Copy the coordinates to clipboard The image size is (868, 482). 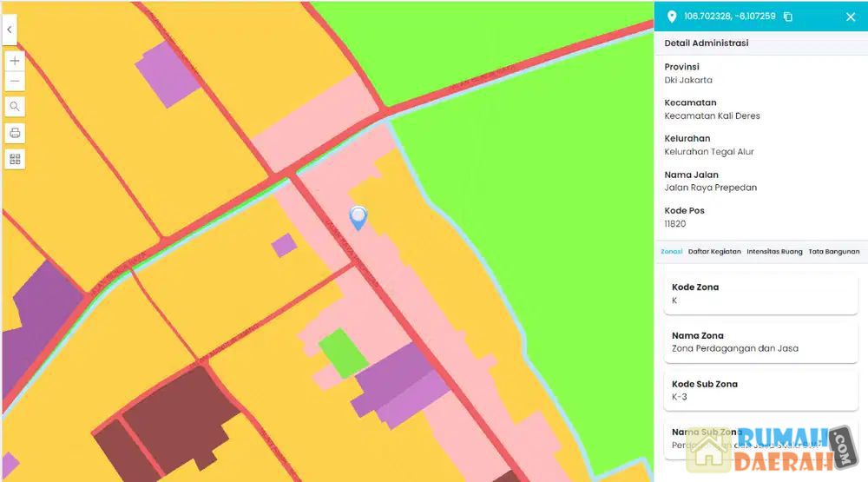788,17
